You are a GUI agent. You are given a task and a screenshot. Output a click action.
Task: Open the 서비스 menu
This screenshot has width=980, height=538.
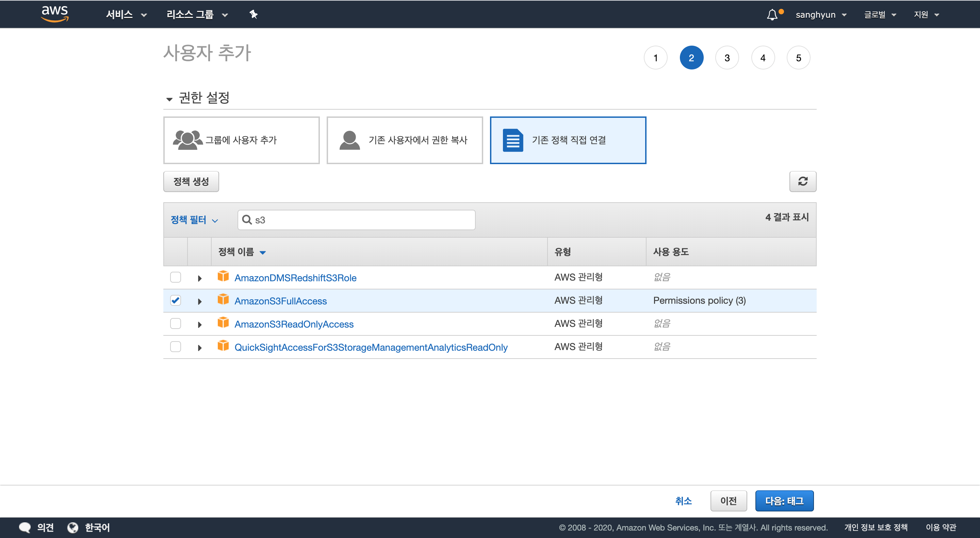[x=126, y=14]
